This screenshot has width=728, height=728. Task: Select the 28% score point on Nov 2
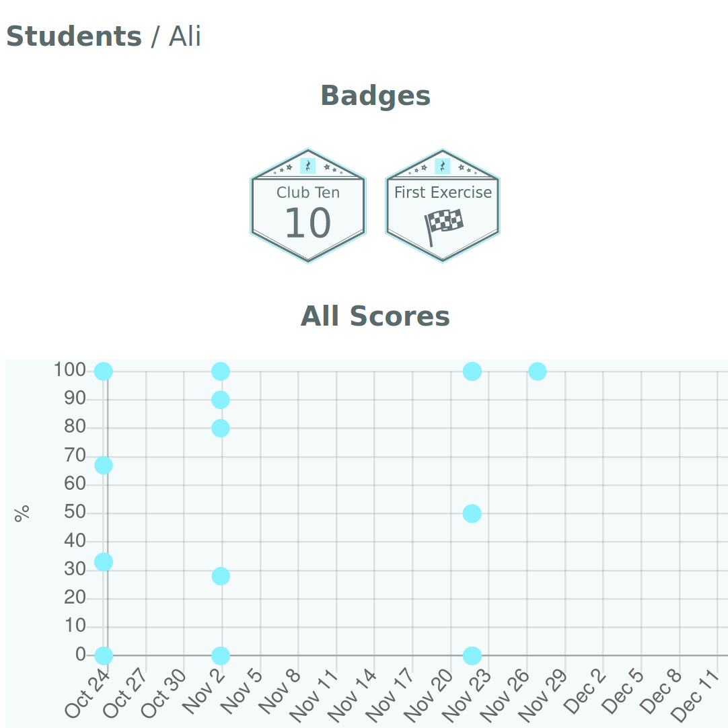pos(221,576)
